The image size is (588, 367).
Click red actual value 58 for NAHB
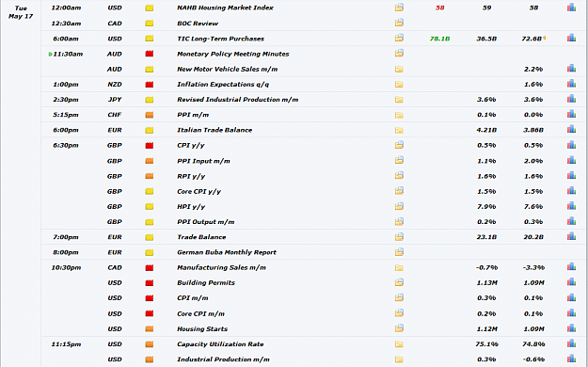[x=440, y=8]
